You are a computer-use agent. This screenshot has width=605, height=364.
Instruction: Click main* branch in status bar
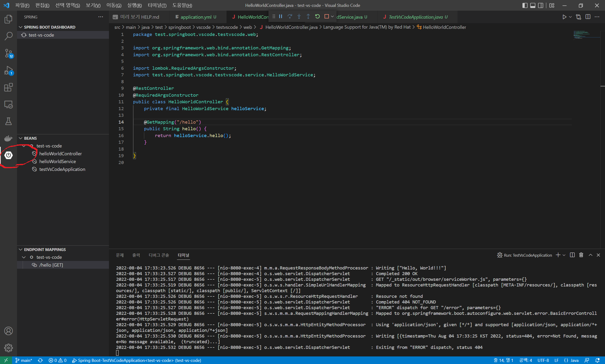24,360
